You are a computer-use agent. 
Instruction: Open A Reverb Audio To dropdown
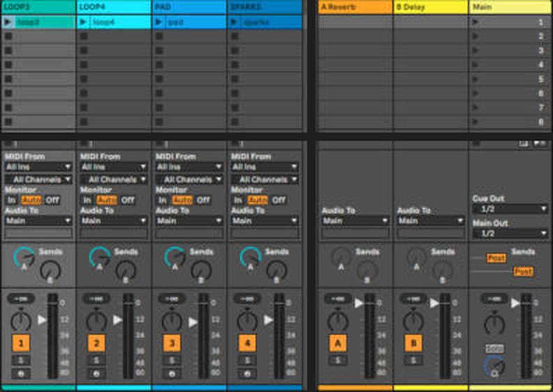point(355,221)
